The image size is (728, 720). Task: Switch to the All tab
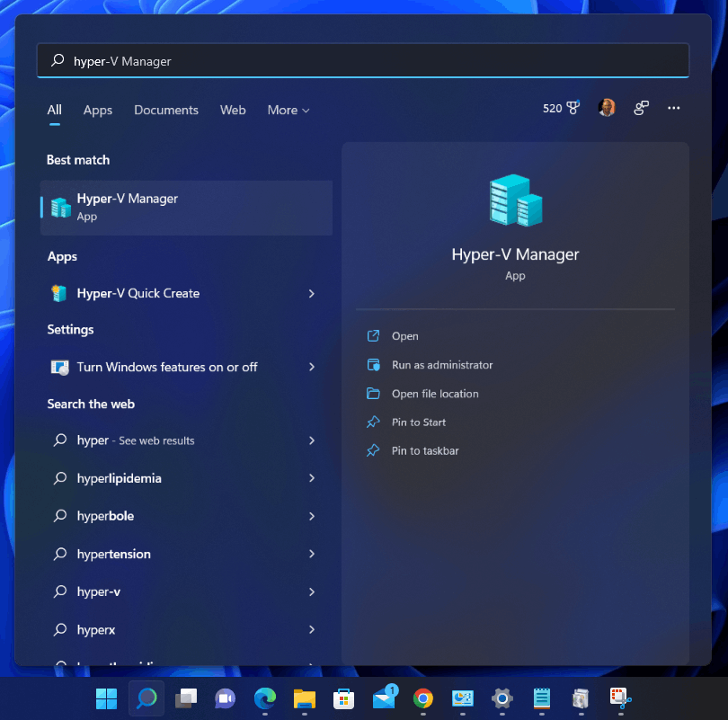coord(54,110)
